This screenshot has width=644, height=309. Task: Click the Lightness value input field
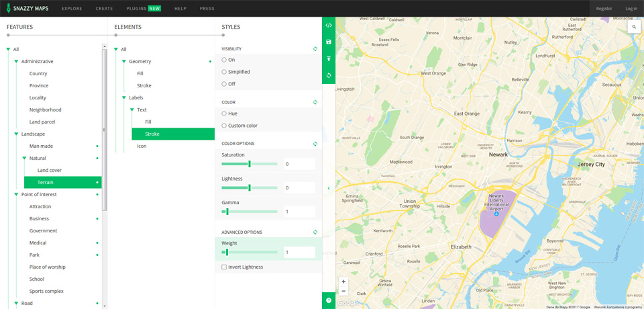299,187
